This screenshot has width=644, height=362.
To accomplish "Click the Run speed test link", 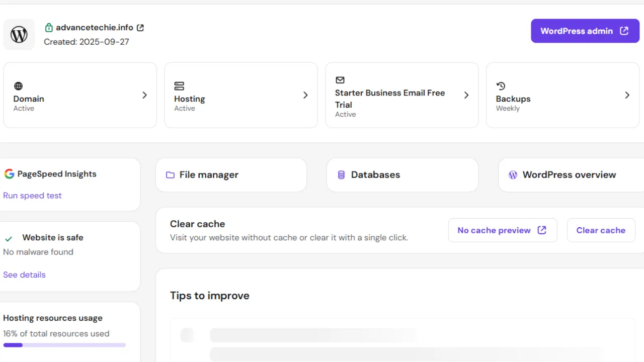I will click(x=32, y=196).
